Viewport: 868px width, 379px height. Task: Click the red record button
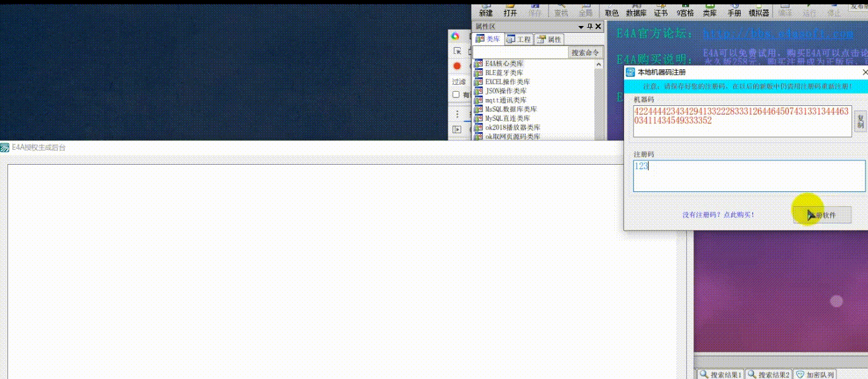(x=457, y=66)
